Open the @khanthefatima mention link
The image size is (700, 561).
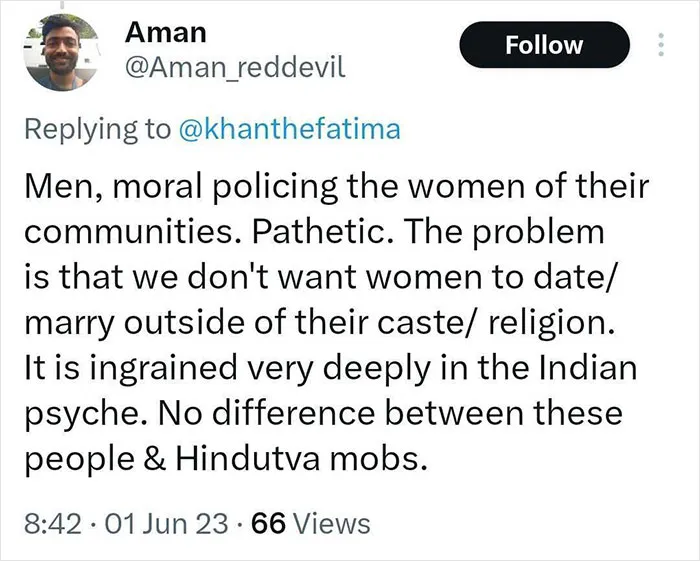pos(289,129)
